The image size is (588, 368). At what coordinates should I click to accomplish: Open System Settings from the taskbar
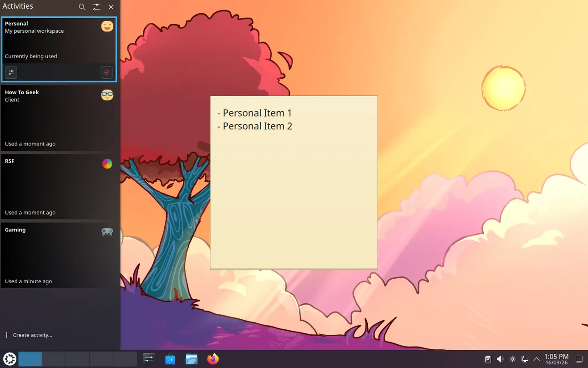point(149,359)
